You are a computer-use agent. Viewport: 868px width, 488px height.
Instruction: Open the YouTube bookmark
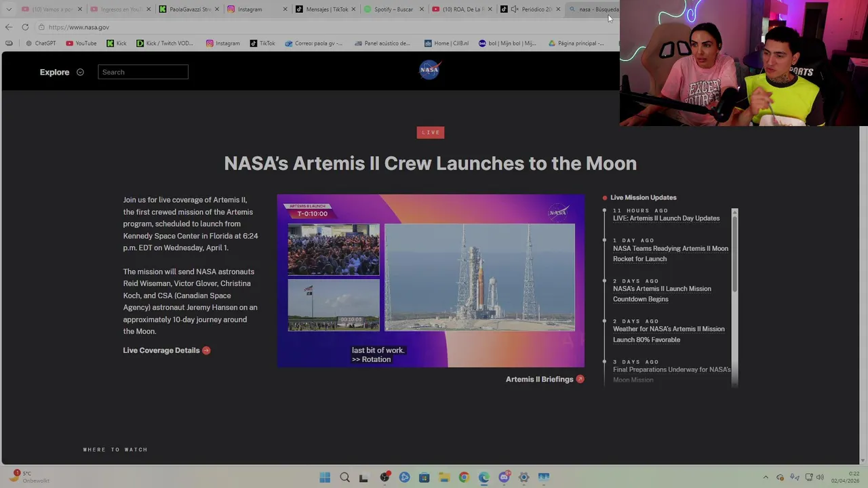point(81,43)
